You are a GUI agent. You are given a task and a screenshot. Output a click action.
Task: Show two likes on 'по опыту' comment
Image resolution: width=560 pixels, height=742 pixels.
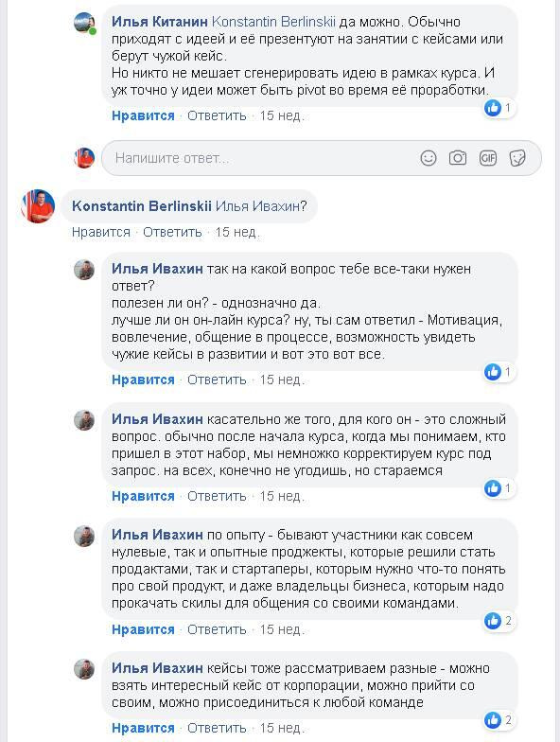tap(499, 621)
